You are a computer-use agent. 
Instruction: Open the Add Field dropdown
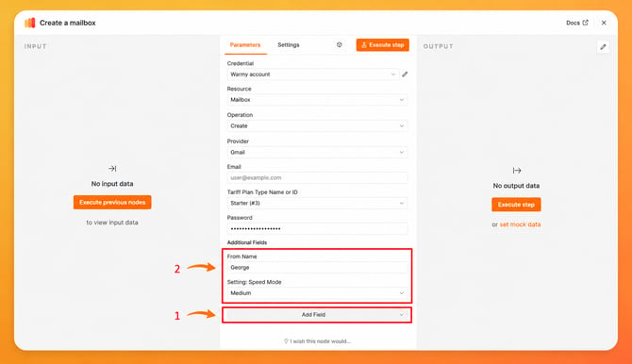(x=317, y=315)
